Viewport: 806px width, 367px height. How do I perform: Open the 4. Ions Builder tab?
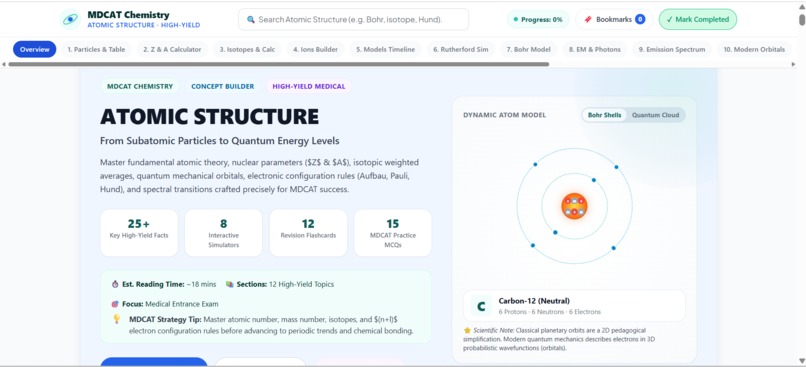316,49
